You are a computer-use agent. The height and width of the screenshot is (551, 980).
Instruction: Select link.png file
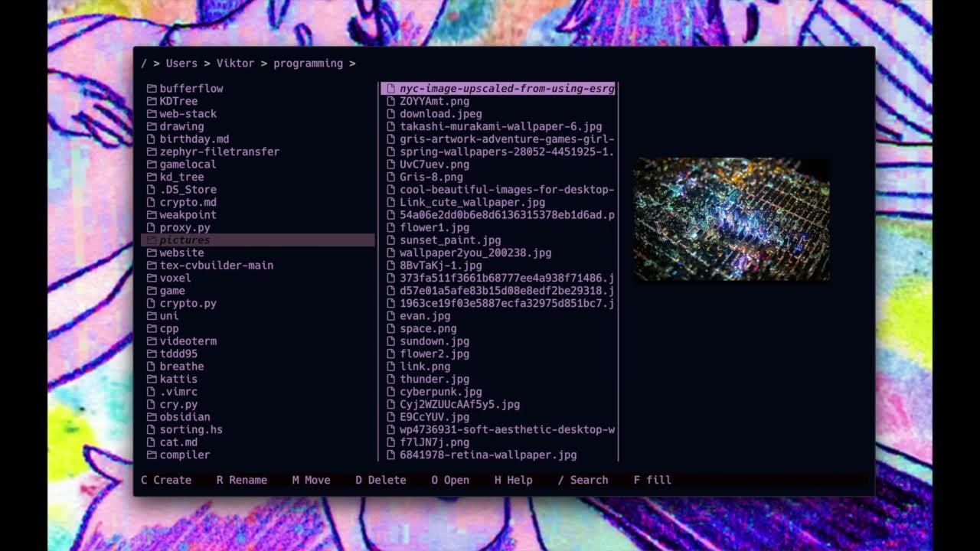point(425,367)
